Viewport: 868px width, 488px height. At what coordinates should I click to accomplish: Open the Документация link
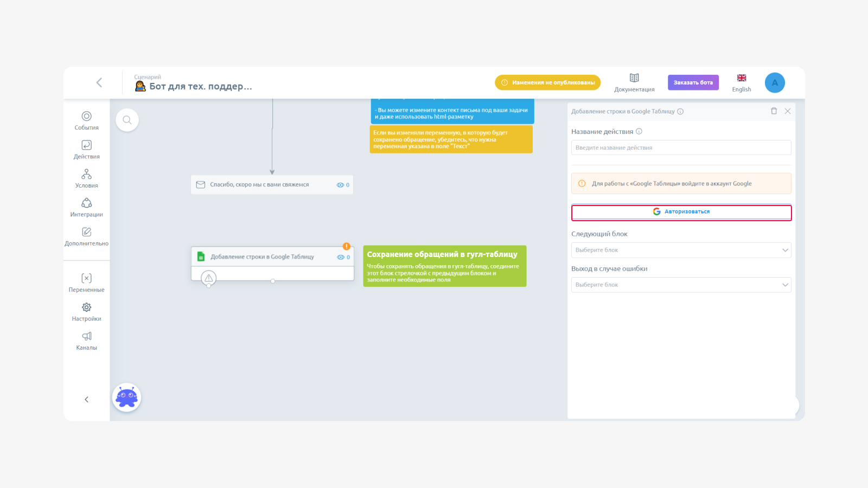click(634, 83)
